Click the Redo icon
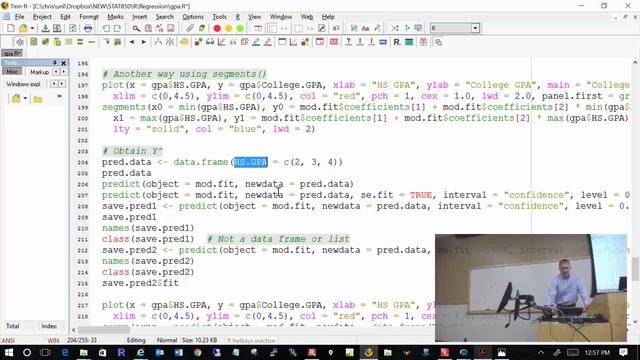The image size is (640, 360). coord(118,28)
